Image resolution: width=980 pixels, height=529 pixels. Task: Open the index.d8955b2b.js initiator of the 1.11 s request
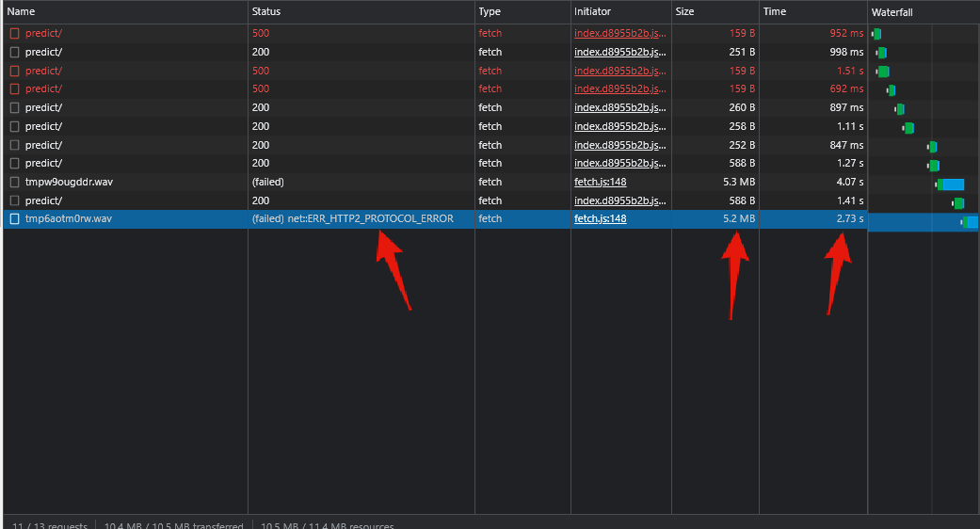[x=620, y=127]
